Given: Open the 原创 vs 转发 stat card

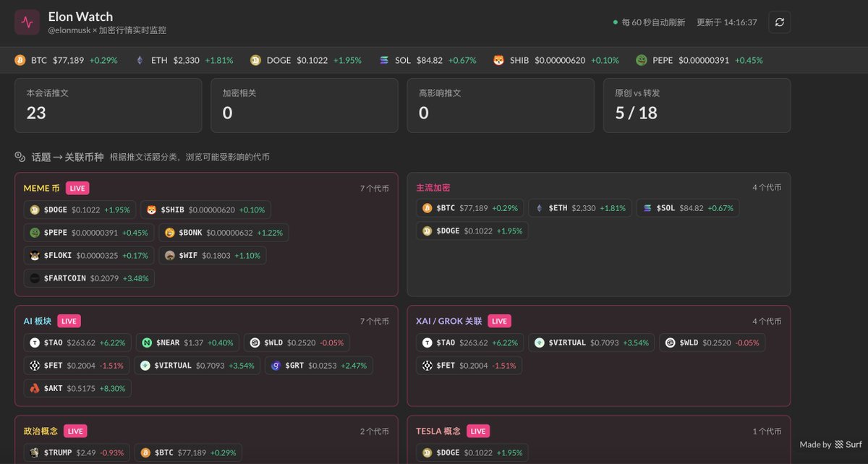Looking at the screenshot, I should (697, 106).
